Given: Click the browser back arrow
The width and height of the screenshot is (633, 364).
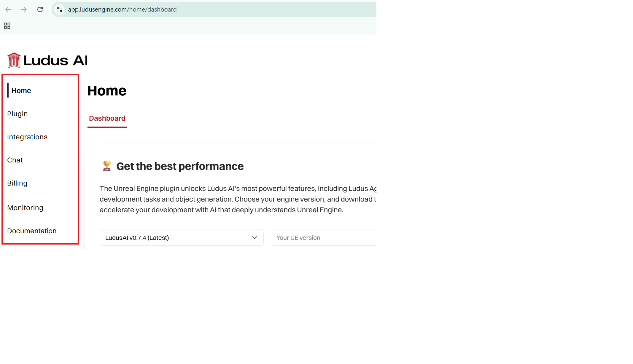Looking at the screenshot, I should [x=8, y=9].
